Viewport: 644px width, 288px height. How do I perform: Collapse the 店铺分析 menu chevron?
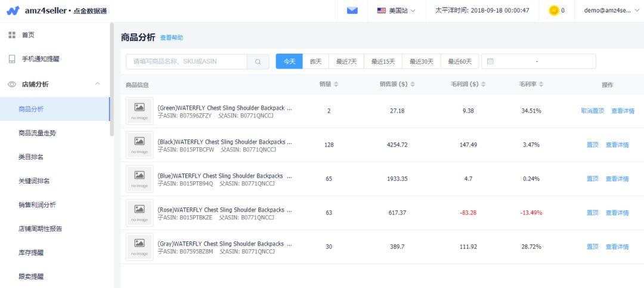(x=98, y=84)
